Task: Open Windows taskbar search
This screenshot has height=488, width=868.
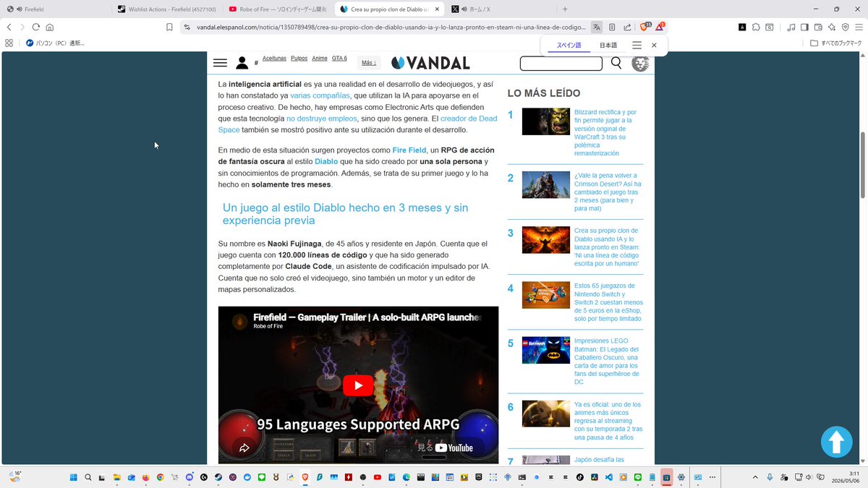Action: 88,477
